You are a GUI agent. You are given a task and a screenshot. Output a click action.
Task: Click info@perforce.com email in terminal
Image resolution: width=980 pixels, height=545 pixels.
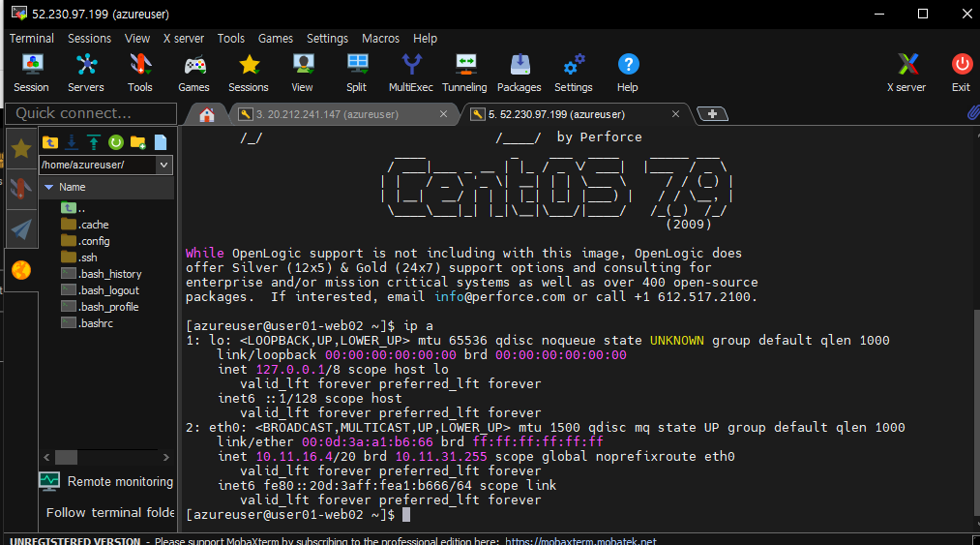click(500, 296)
